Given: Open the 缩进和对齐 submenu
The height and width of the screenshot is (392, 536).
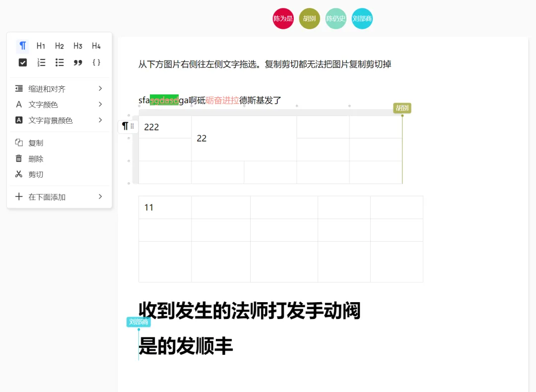Looking at the screenshot, I should pyautogui.click(x=59, y=89).
